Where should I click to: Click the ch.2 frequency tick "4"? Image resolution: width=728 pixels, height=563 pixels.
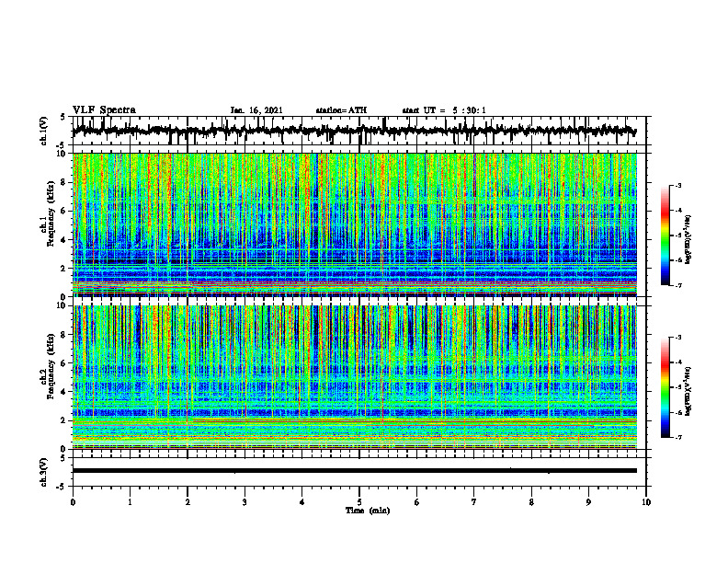63,392
